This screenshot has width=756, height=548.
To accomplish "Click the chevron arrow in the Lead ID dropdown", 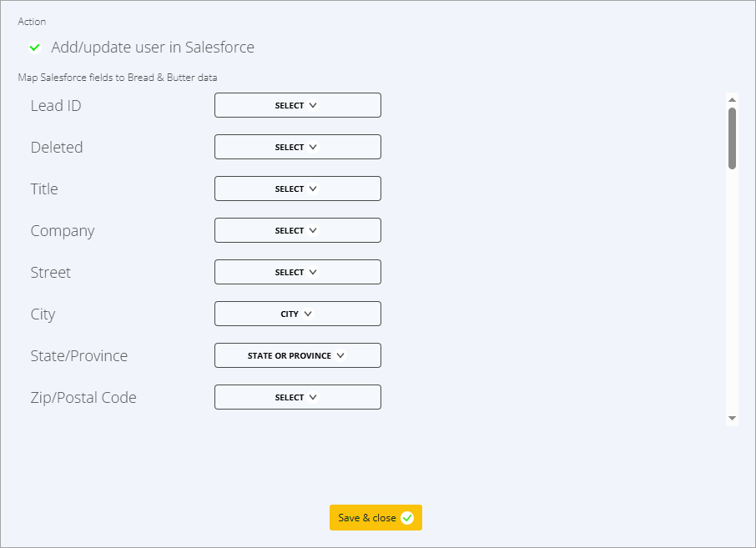I will coord(313,106).
